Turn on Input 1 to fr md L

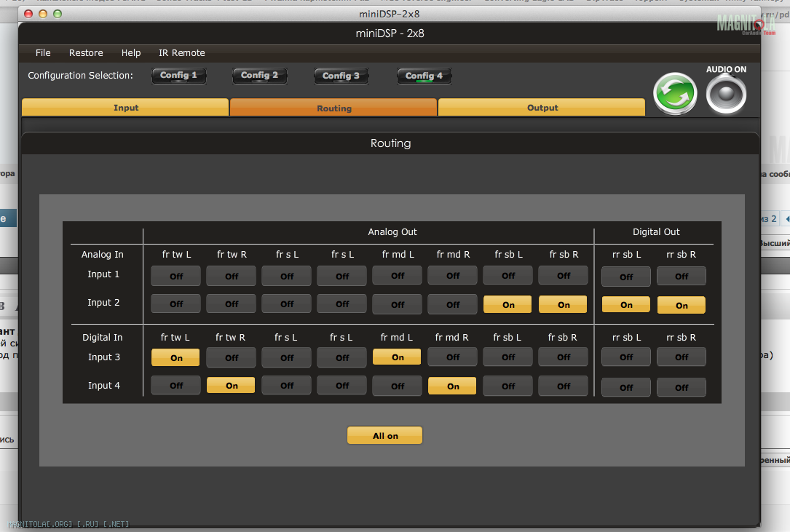coord(398,276)
